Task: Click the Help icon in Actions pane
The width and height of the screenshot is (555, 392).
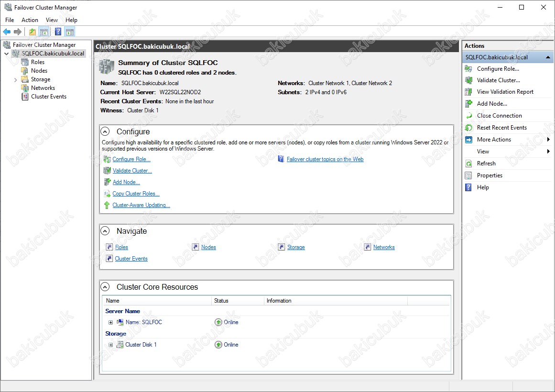Action: point(468,187)
